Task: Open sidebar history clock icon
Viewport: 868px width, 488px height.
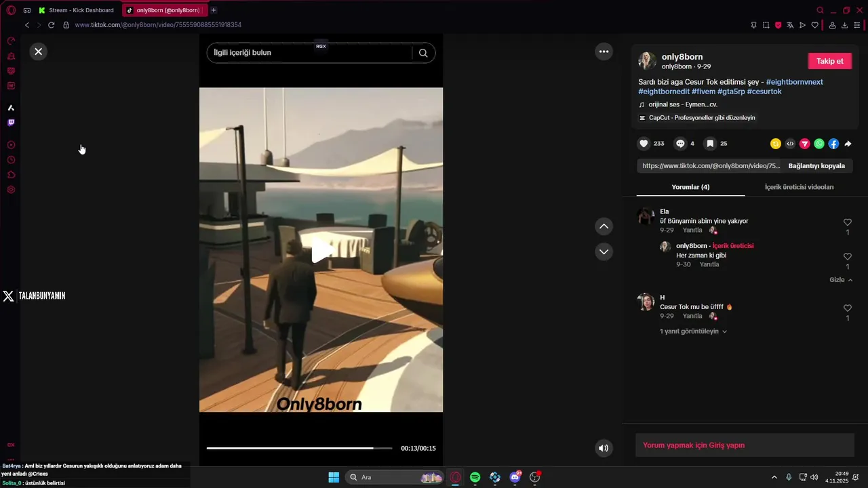Action: [x=11, y=160]
